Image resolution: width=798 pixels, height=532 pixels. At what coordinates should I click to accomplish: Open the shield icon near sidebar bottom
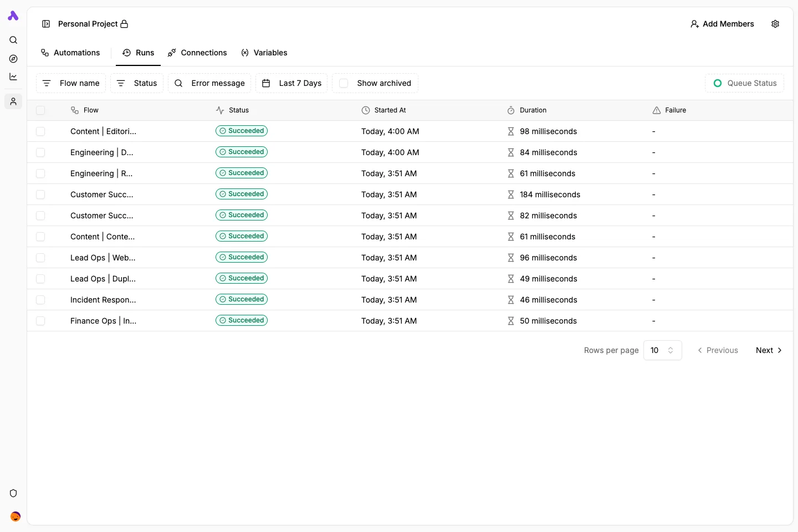pyautogui.click(x=13, y=493)
